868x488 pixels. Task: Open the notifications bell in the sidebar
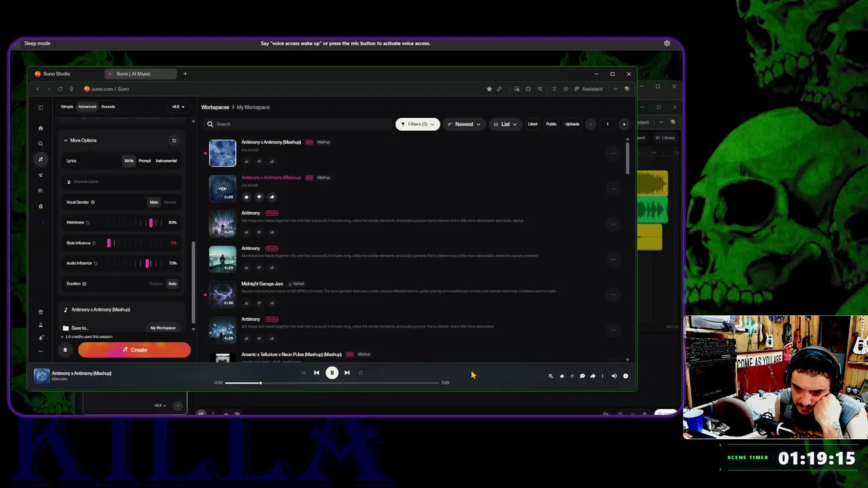pos(41,337)
